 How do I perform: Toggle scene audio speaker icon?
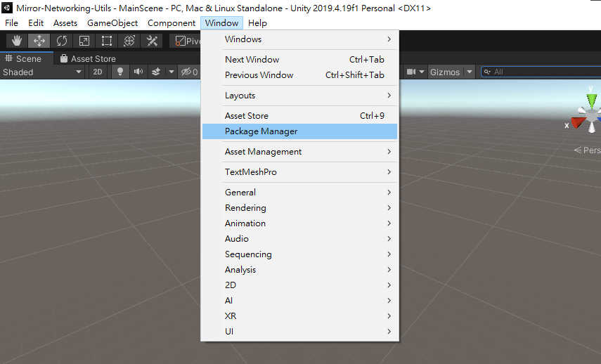click(138, 72)
